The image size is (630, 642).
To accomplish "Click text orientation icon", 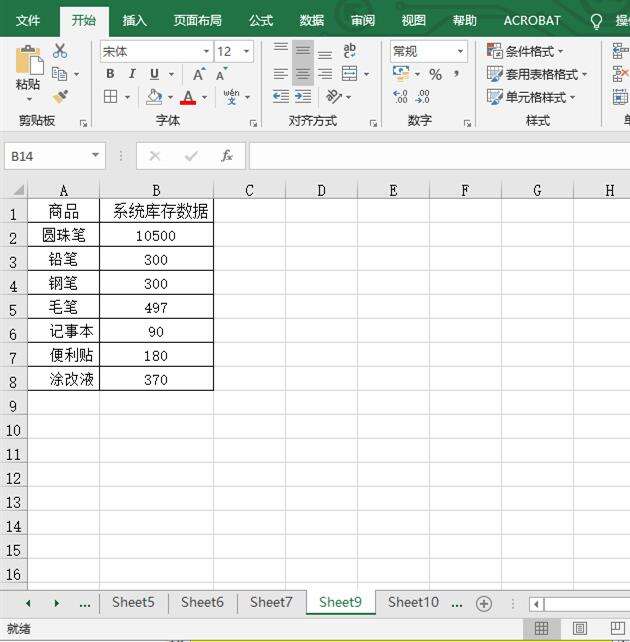I will [x=334, y=97].
